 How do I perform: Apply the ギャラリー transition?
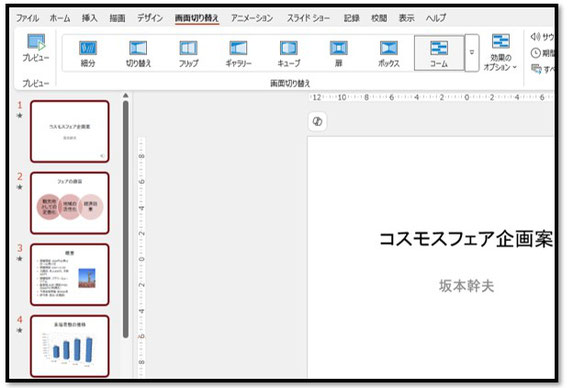(238, 53)
